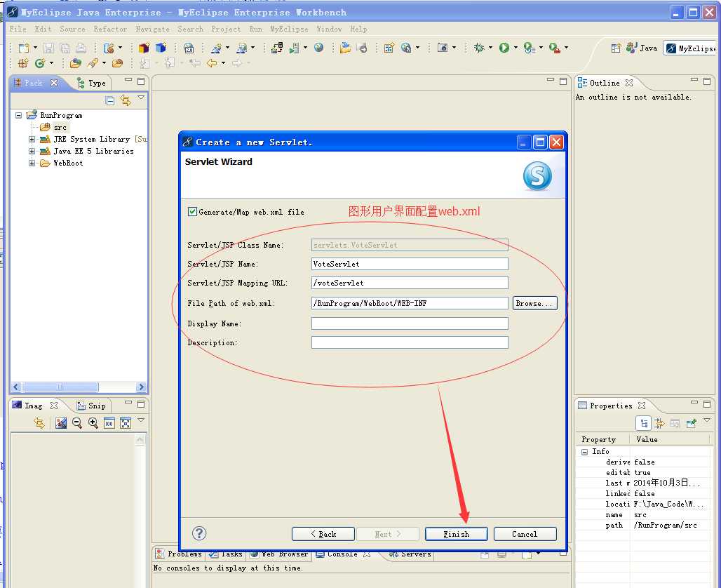The height and width of the screenshot is (588, 721).
Task: Click the File Path of web.xml field
Action: click(x=410, y=303)
